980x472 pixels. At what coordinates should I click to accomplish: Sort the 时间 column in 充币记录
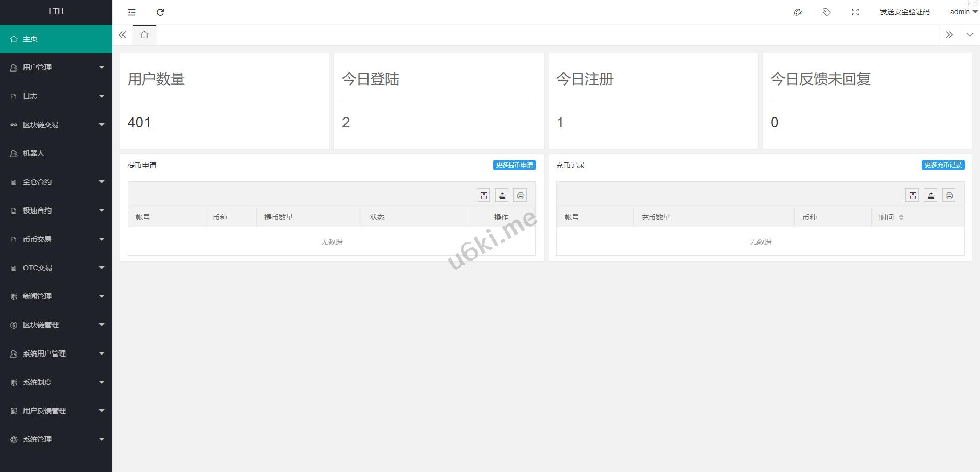901,217
